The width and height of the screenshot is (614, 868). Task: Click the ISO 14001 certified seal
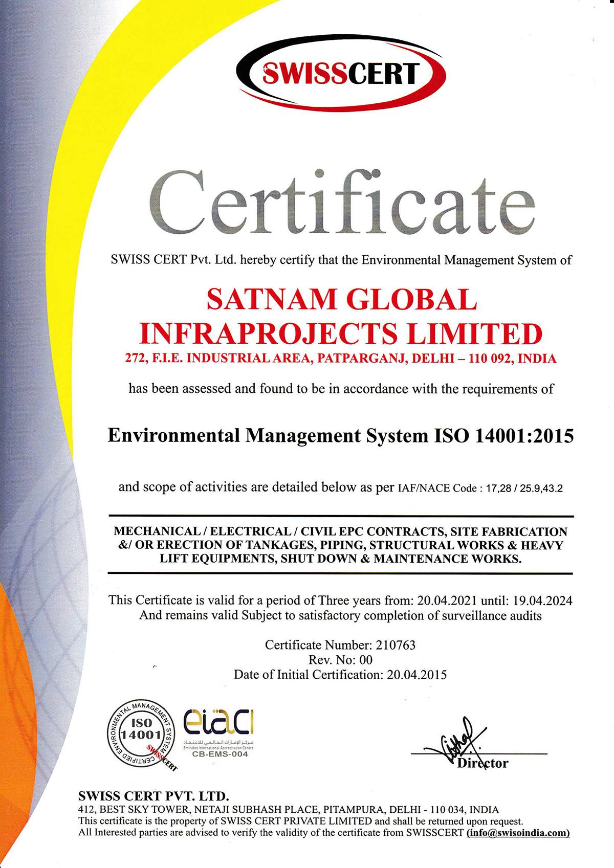[x=141, y=732]
